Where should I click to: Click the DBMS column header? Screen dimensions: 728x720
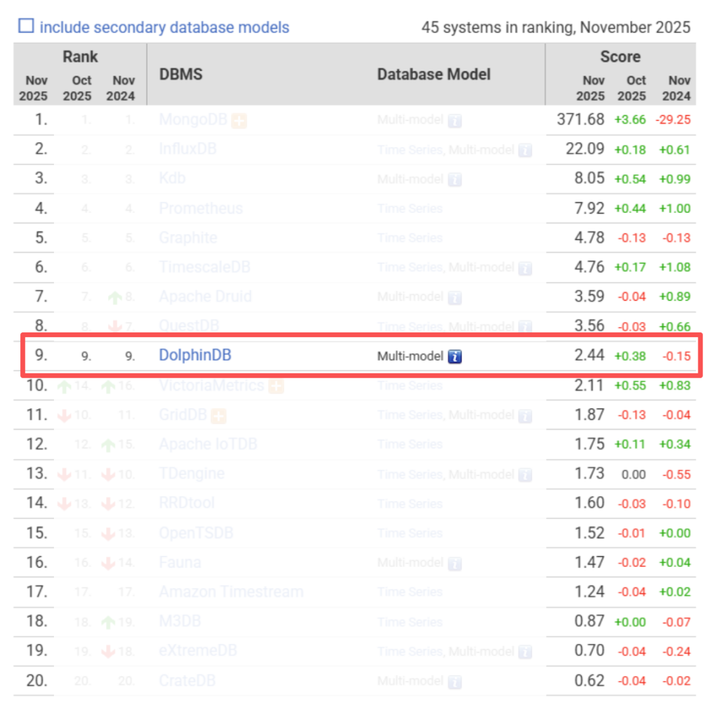tap(181, 74)
